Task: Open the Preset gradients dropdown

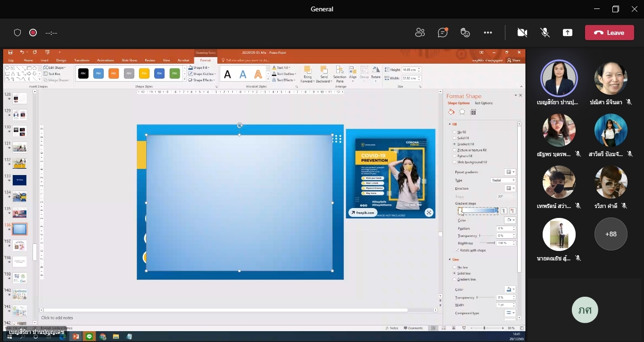Action: (x=510, y=172)
